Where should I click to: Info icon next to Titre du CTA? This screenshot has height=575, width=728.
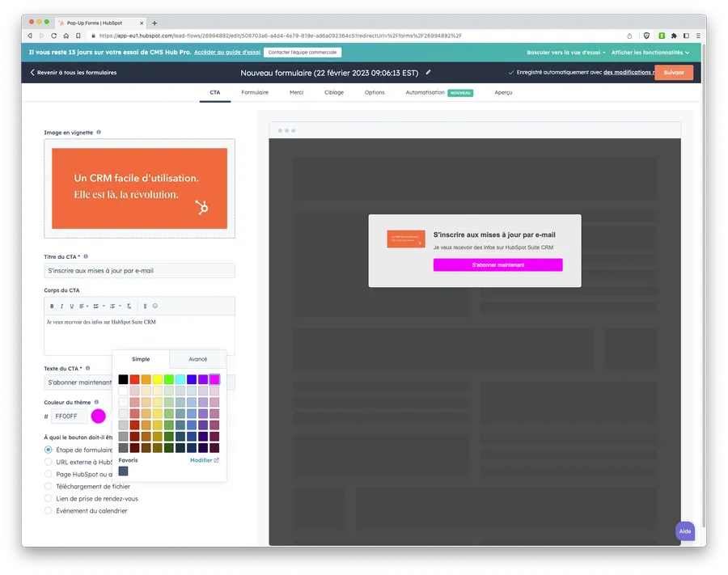coord(86,256)
